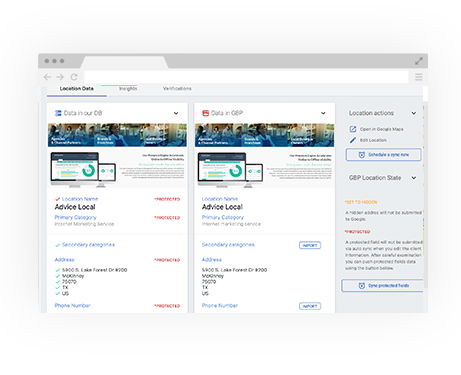Click the cover photo in Data in our DB
Screen dimensions: 461x375
click(117, 135)
